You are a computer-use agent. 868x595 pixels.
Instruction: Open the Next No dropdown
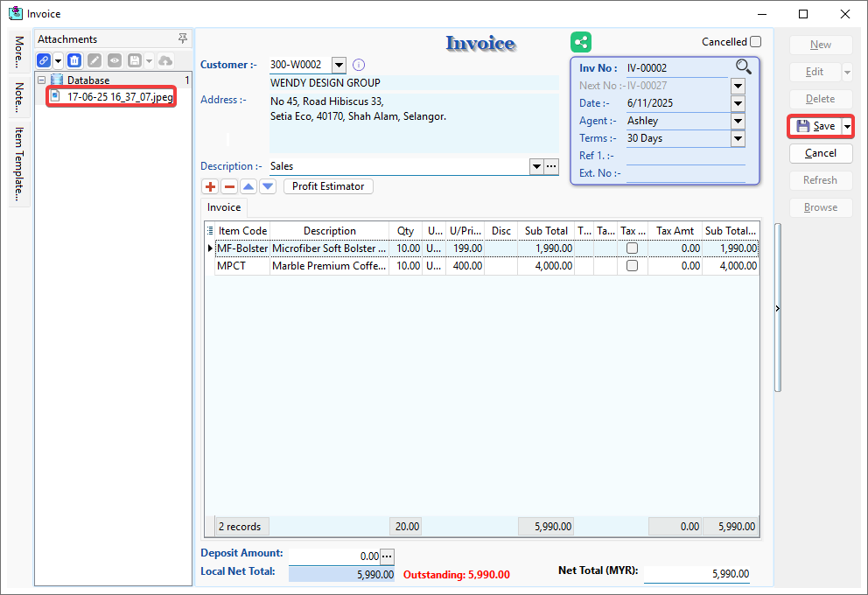click(738, 86)
